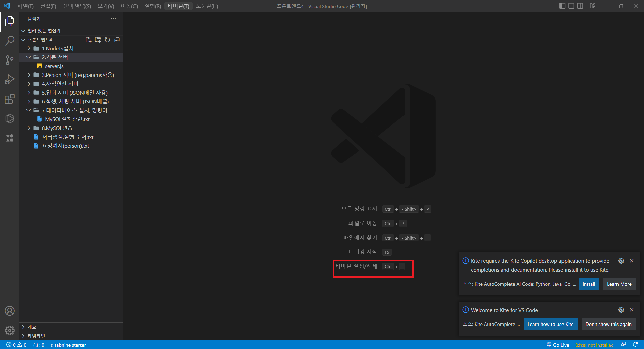The height and width of the screenshot is (349, 644).
Task: Dismiss the Kite Copilot install notification
Action: [x=632, y=261]
